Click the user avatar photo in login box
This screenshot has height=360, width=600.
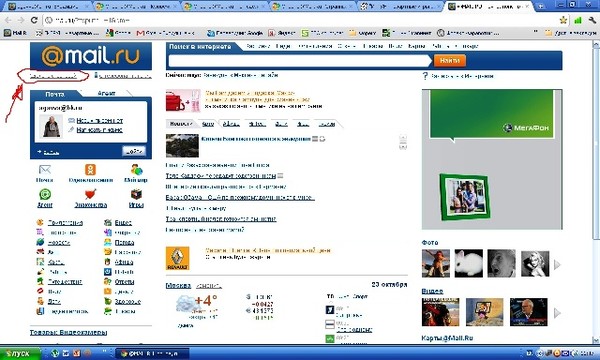click(x=51, y=126)
